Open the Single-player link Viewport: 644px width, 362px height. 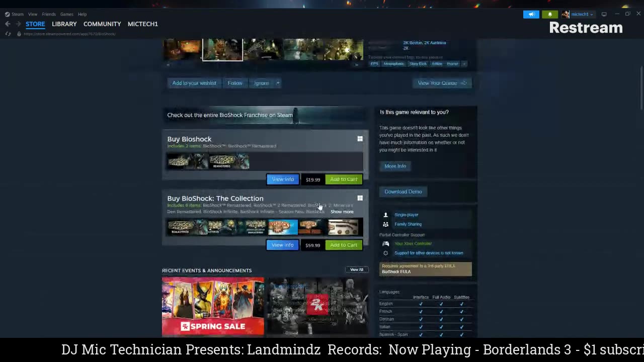click(407, 215)
